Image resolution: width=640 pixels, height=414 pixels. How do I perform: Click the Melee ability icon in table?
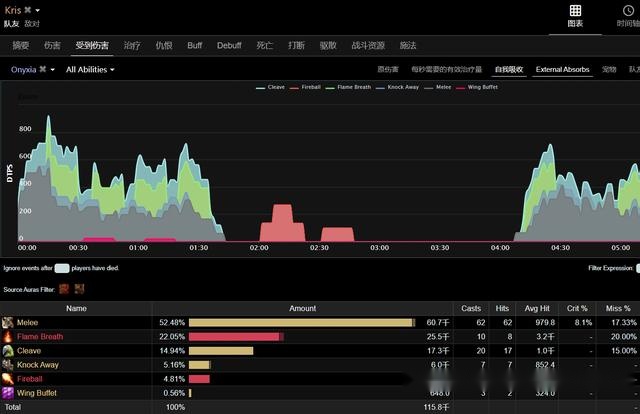click(8, 323)
